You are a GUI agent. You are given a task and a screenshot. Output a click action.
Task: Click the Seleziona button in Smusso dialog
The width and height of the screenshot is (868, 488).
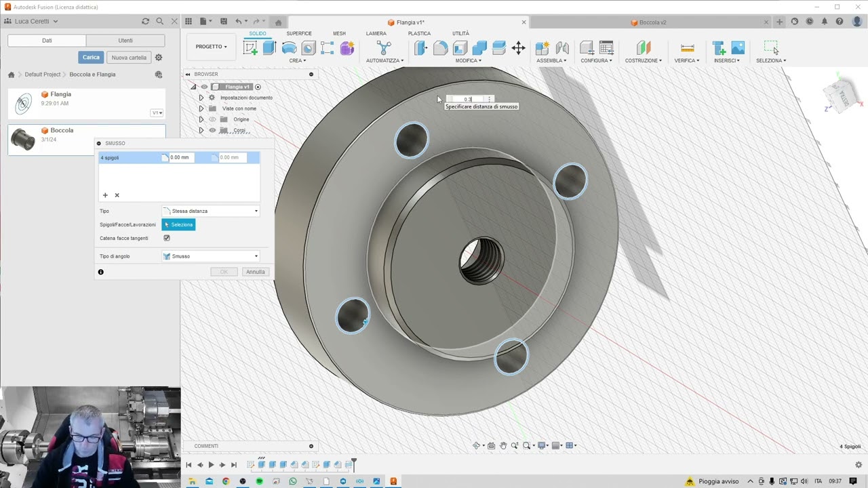point(178,224)
